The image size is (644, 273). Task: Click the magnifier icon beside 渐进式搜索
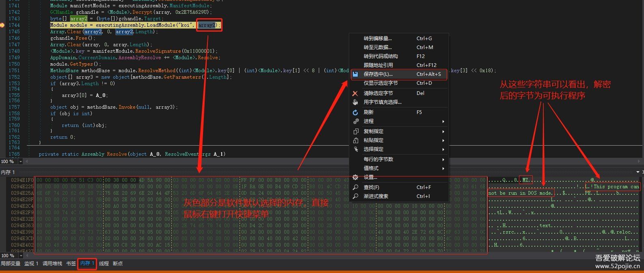coord(355,196)
